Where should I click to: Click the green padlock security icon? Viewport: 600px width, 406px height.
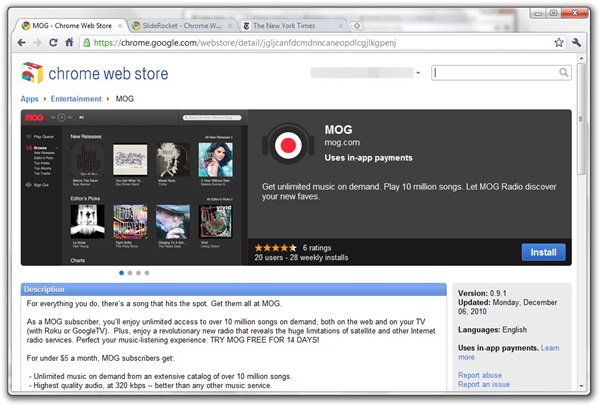[87, 42]
